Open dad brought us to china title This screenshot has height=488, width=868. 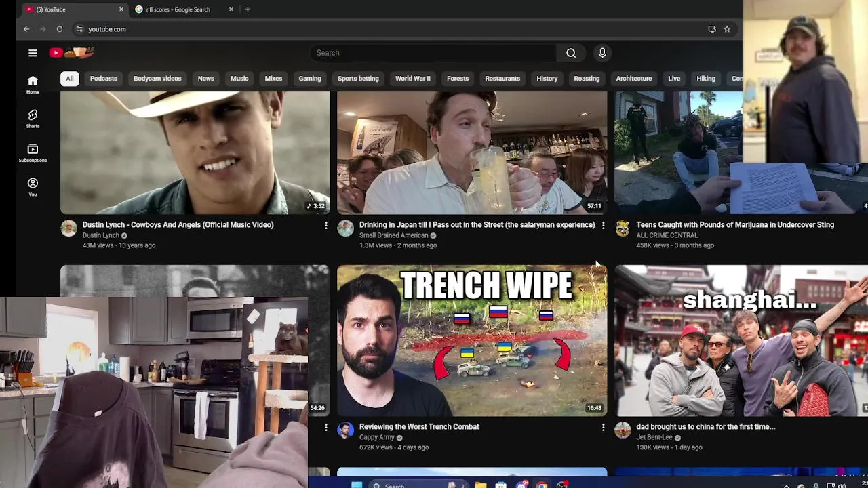coord(705,427)
